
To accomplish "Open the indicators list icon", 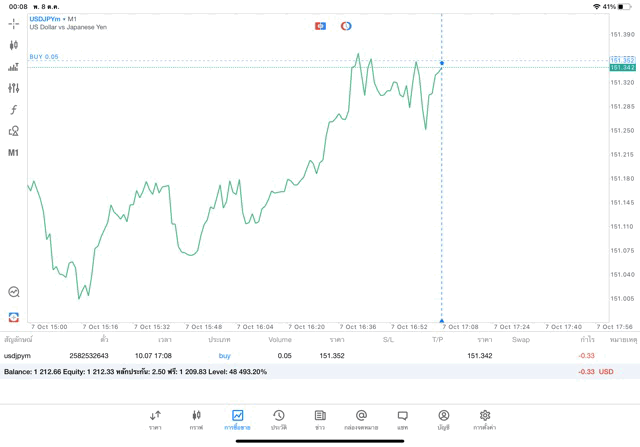I will click(x=14, y=66).
